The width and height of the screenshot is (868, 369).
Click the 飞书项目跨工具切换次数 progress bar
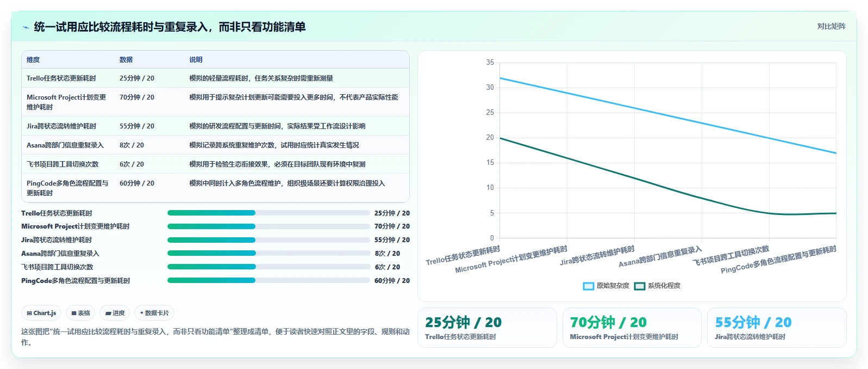coord(268,267)
